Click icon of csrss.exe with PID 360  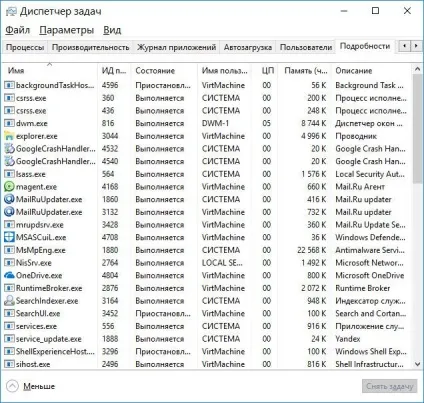(x=9, y=98)
